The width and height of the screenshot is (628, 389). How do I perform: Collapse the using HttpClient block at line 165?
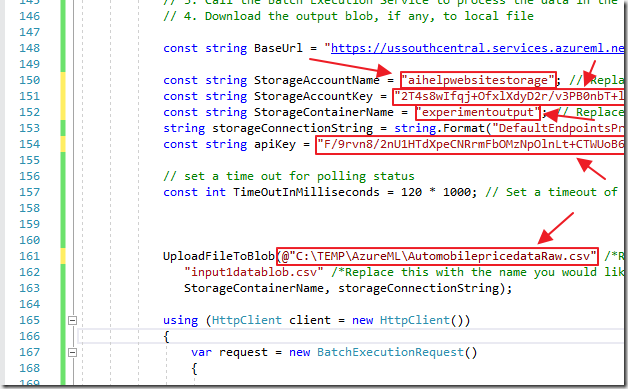point(72,320)
